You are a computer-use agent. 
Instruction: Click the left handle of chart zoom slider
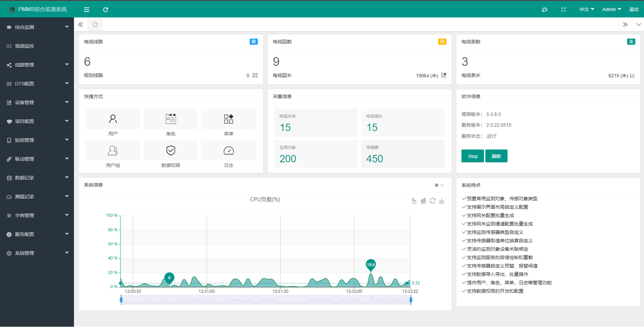(x=121, y=300)
